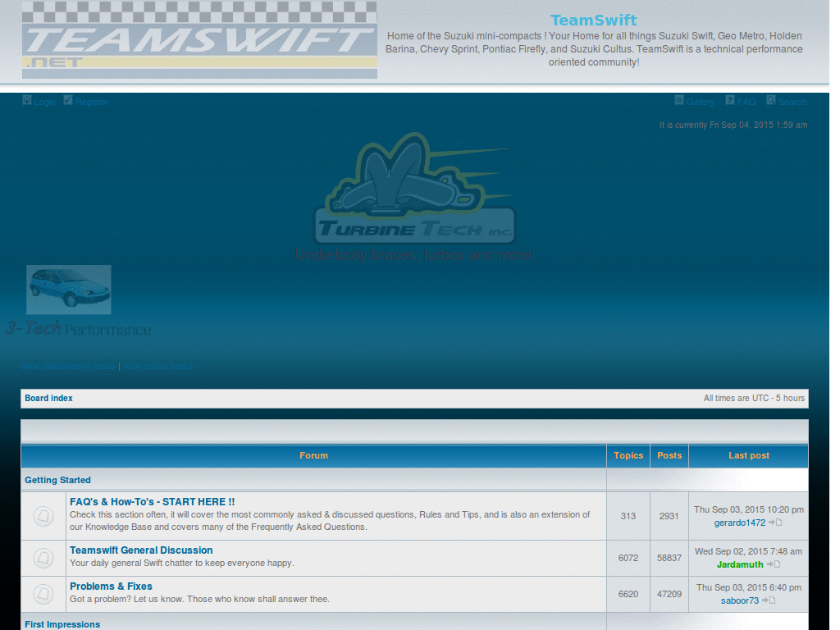Click the Gallery icon

click(x=678, y=100)
